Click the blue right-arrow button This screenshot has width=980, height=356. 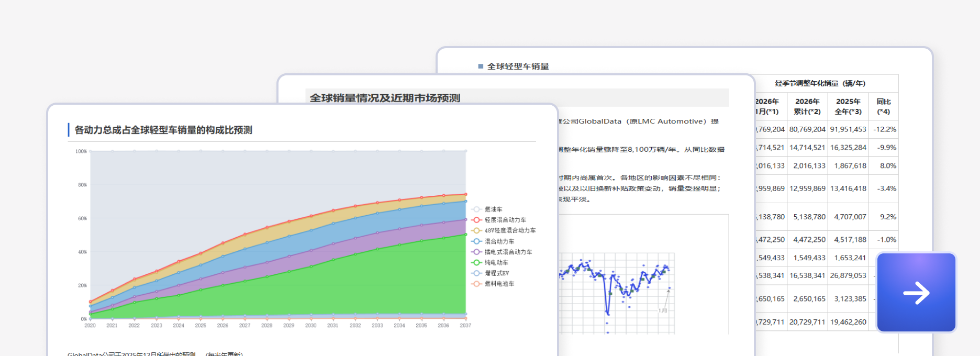point(916,293)
